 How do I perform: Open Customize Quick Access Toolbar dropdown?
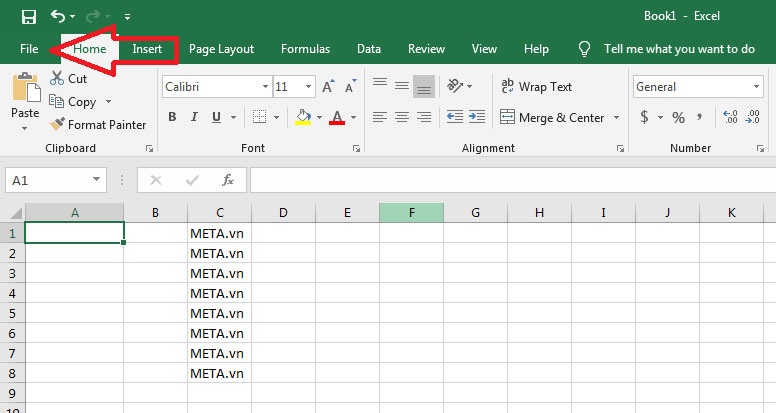pos(127,17)
